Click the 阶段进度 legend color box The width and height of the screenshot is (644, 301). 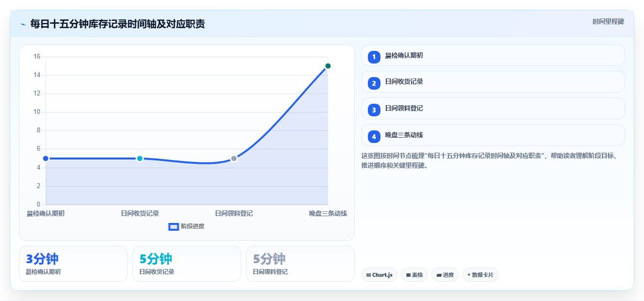click(174, 226)
